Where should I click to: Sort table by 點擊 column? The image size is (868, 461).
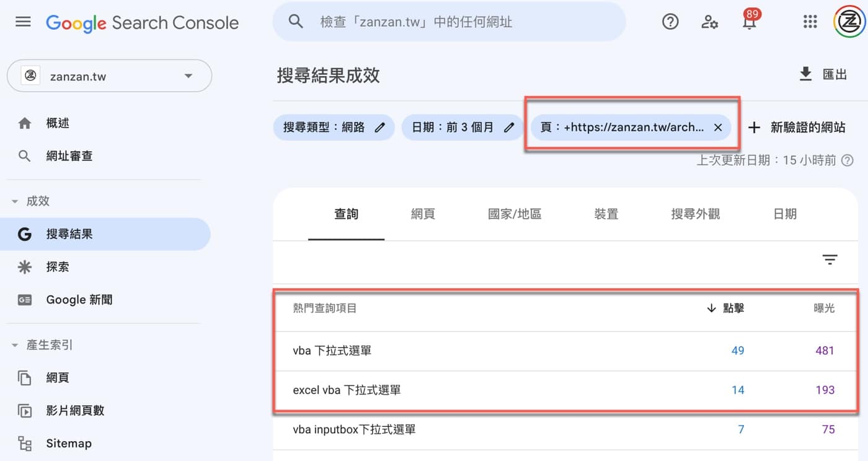[x=725, y=308]
